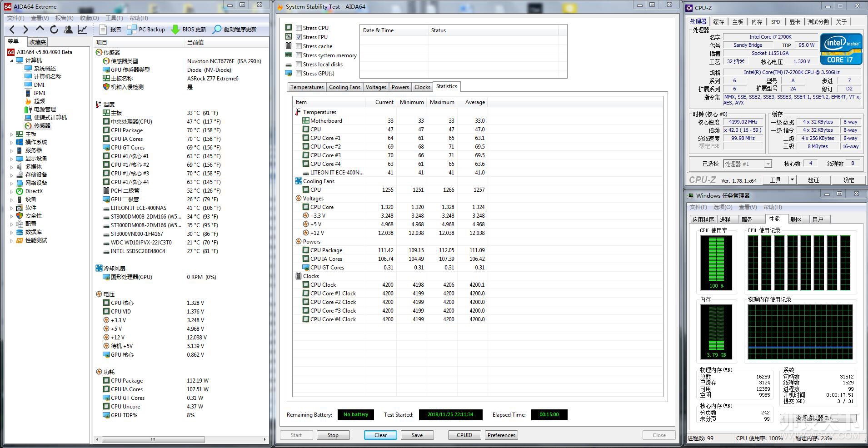Open Preferences in Stability Test
The width and height of the screenshot is (868, 448).
click(x=501, y=435)
